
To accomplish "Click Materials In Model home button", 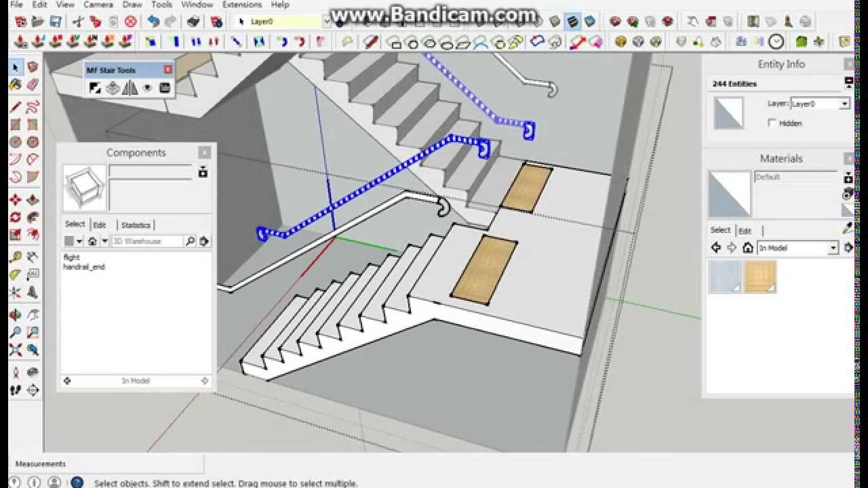I will pyautogui.click(x=747, y=248).
